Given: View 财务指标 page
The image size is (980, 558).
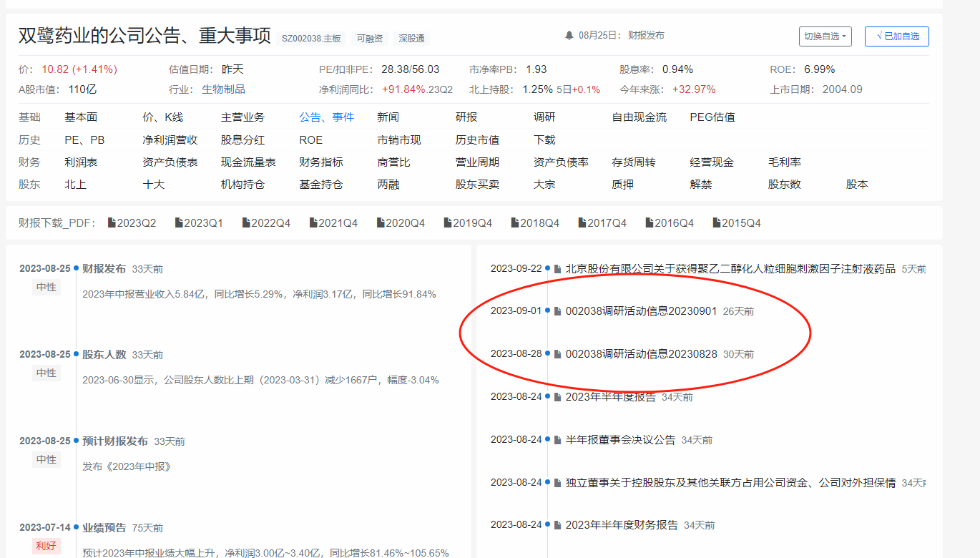Looking at the screenshot, I should [x=320, y=162].
